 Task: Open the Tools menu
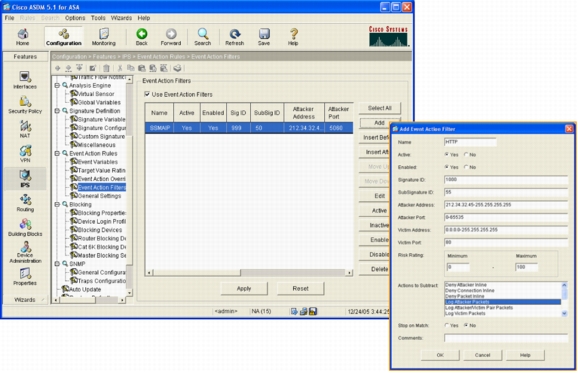pos(98,18)
